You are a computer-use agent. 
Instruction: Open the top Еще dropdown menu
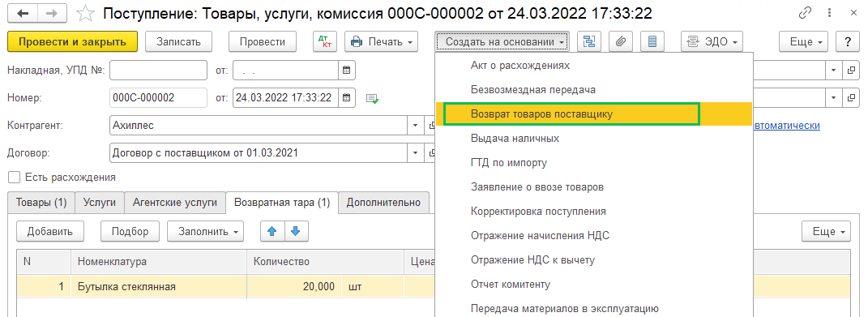(x=804, y=41)
